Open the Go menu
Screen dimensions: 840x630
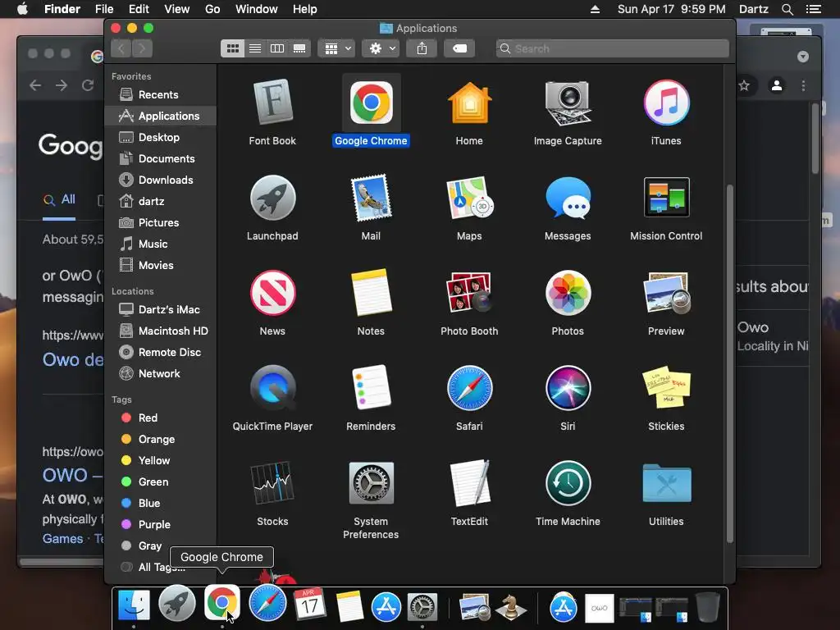pos(212,9)
